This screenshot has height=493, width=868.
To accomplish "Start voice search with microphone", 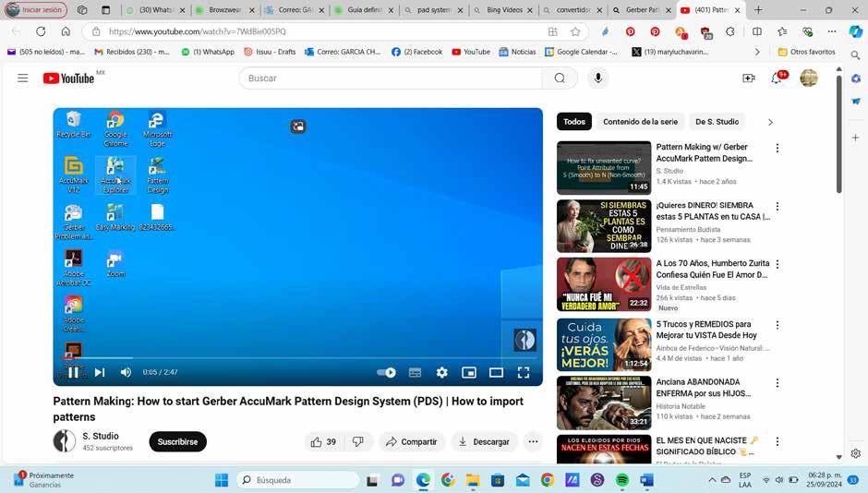I will (x=597, y=78).
